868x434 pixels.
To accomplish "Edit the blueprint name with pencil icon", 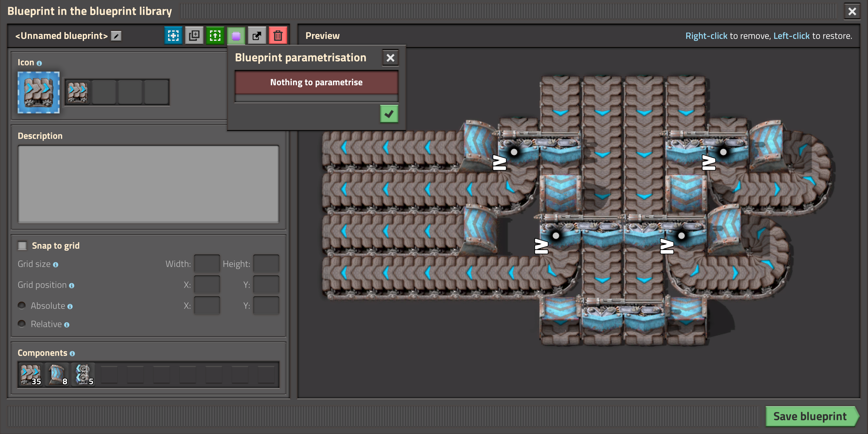I will click(x=116, y=36).
